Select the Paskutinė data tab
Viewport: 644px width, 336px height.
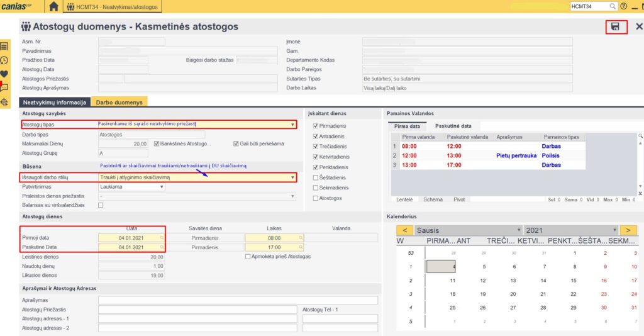coord(453,126)
